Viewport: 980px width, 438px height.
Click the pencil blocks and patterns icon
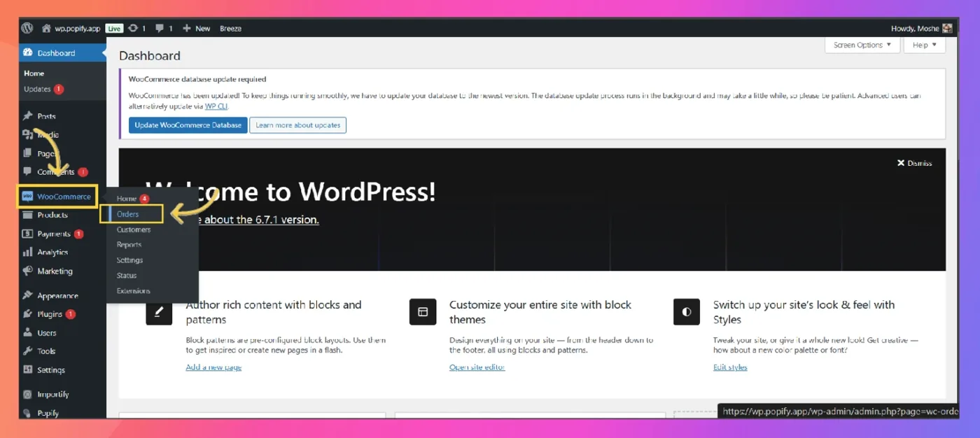point(159,312)
